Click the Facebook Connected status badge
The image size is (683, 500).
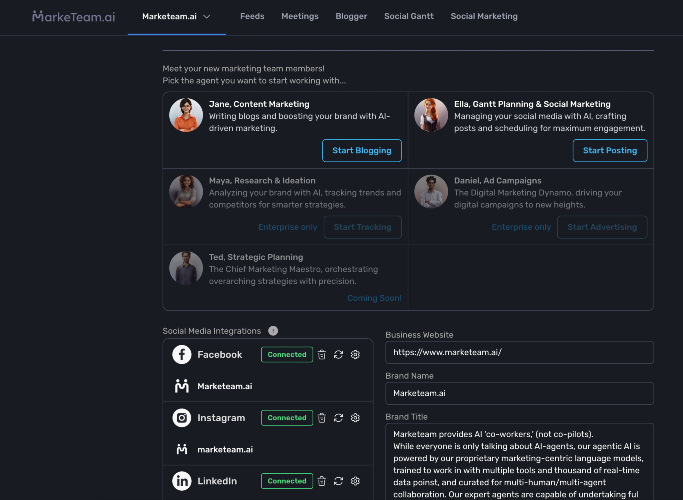click(287, 355)
